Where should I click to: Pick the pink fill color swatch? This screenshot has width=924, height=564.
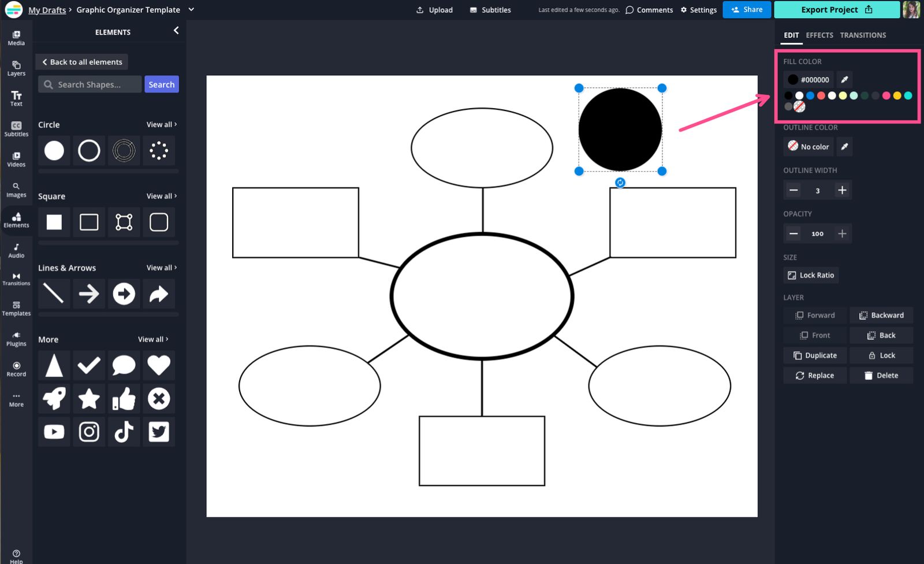pos(886,96)
